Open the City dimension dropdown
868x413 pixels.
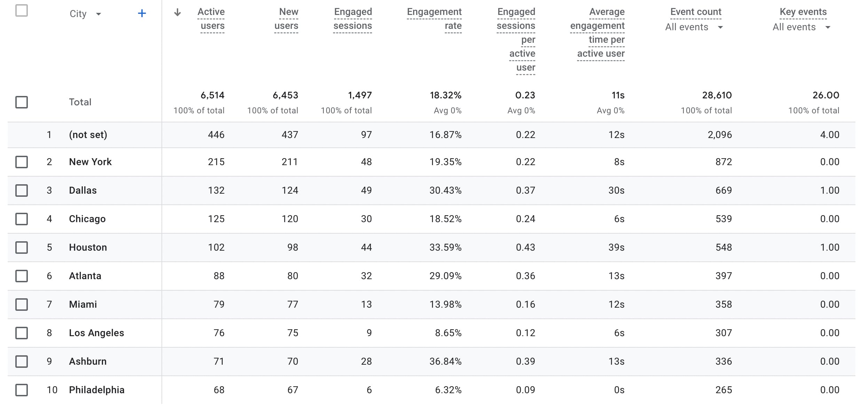pos(85,14)
